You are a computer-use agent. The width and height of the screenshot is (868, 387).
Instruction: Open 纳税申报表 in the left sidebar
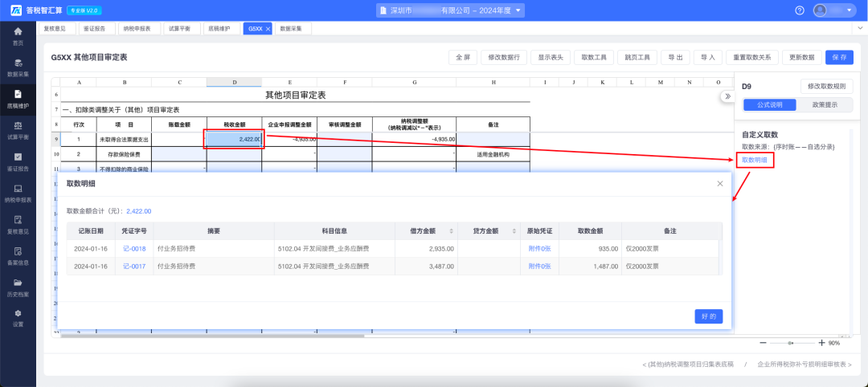18,193
